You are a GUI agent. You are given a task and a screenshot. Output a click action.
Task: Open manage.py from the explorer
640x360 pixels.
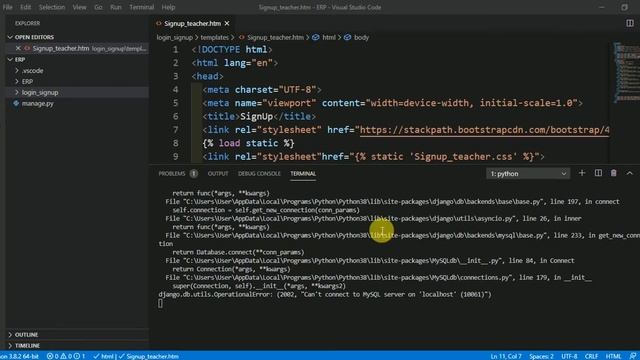click(38, 104)
